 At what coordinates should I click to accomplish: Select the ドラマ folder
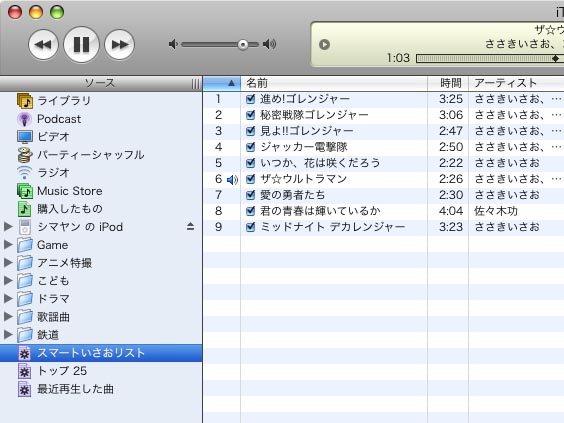pos(43,299)
